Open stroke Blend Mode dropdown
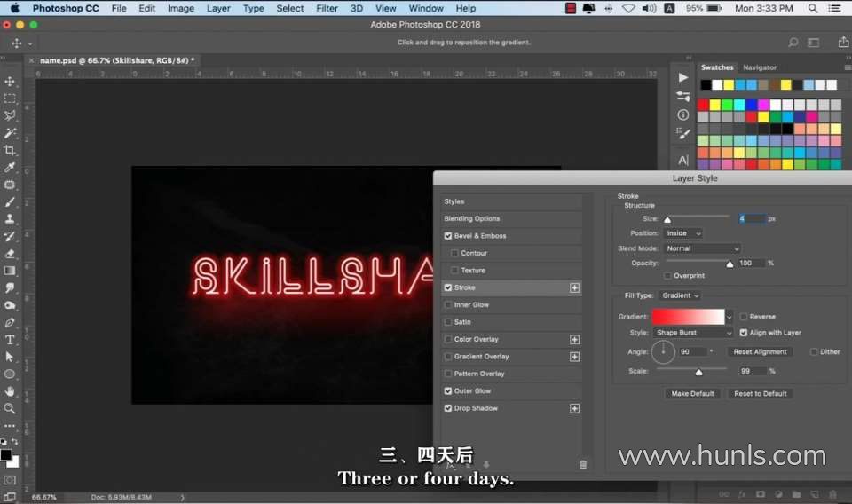852x504 pixels. pyautogui.click(x=703, y=248)
